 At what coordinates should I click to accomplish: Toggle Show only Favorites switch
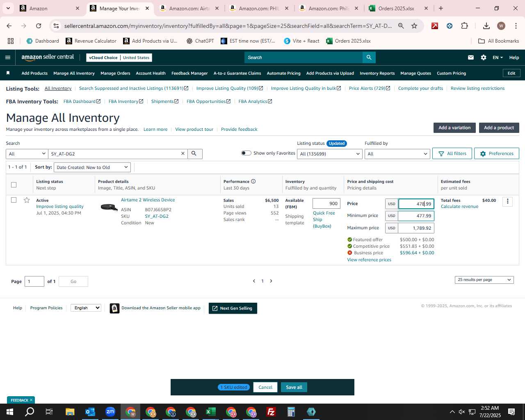point(246,153)
